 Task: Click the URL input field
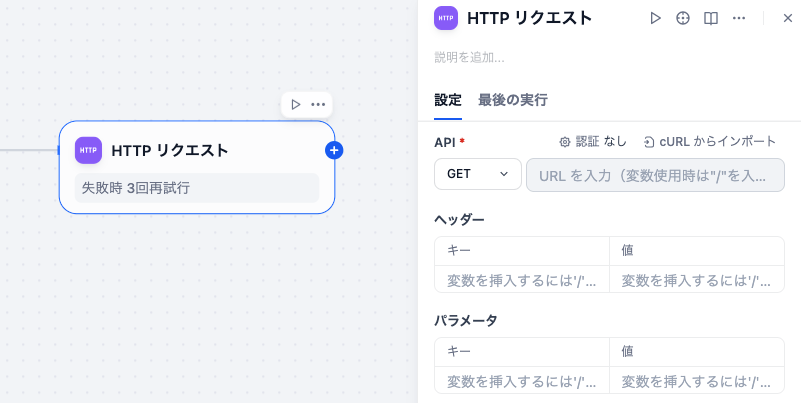coord(655,175)
